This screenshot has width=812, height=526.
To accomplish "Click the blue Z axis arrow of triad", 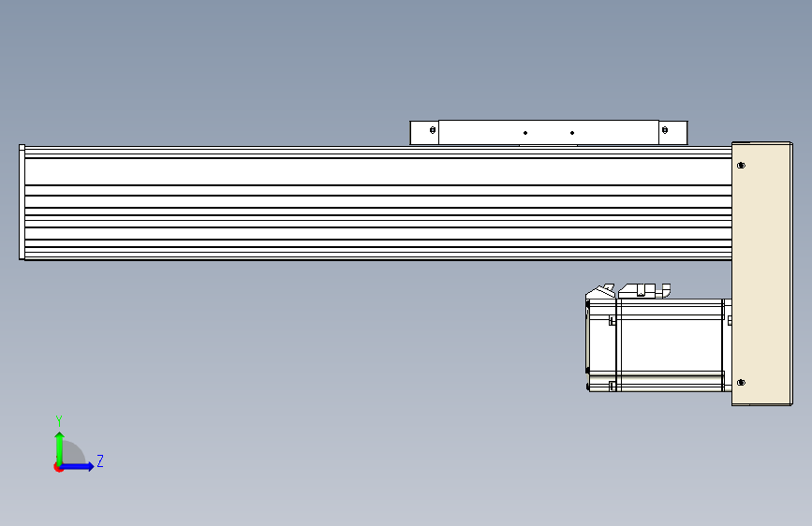I will (78, 466).
